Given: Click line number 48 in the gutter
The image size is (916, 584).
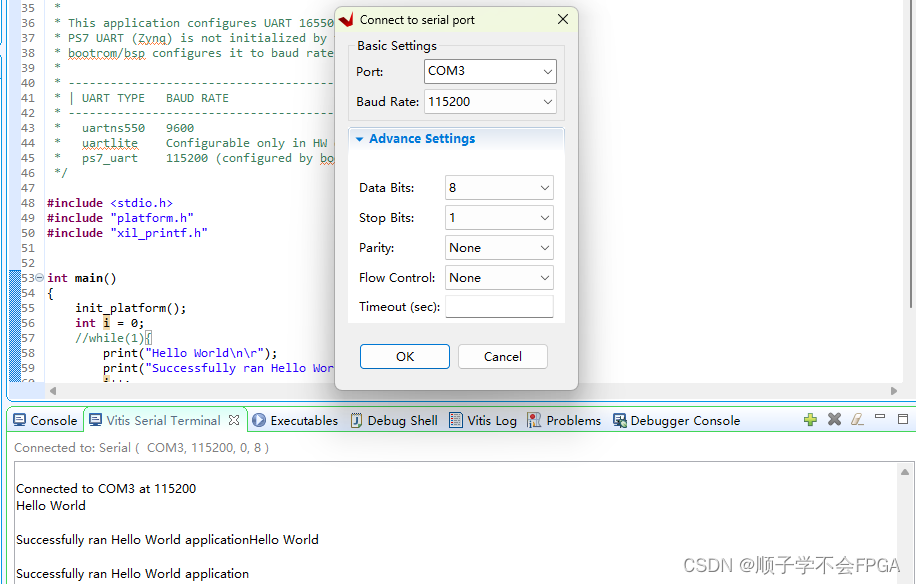Looking at the screenshot, I should 28,203.
